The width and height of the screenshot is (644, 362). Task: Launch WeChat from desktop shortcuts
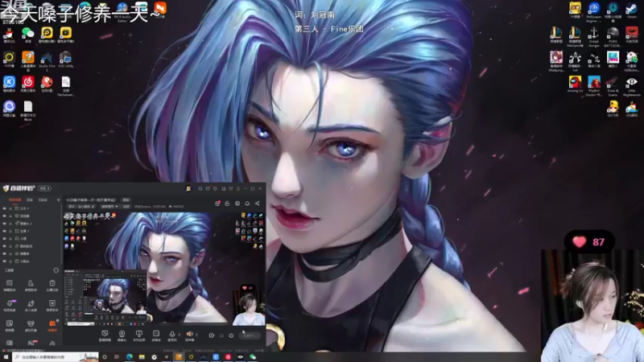tap(28, 35)
